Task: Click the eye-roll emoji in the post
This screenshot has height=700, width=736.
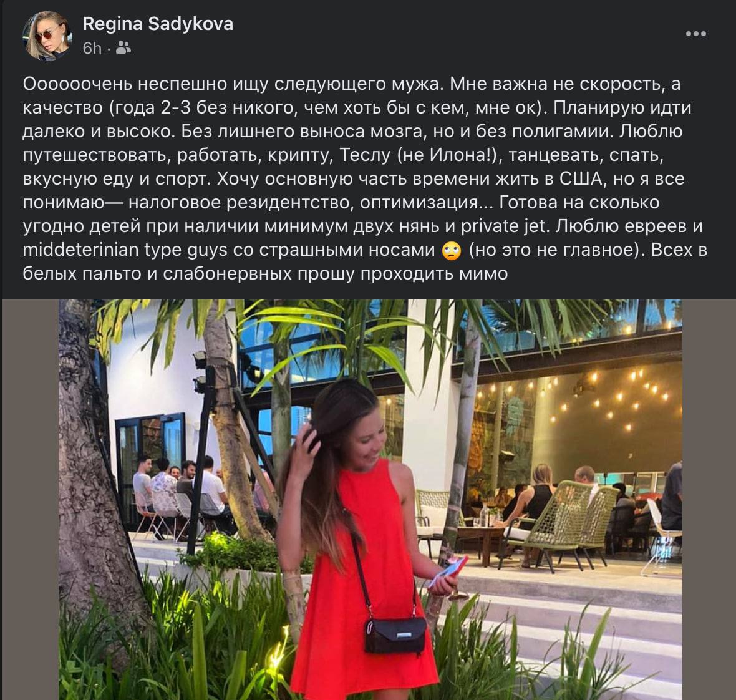Action: (x=452, y=251)
